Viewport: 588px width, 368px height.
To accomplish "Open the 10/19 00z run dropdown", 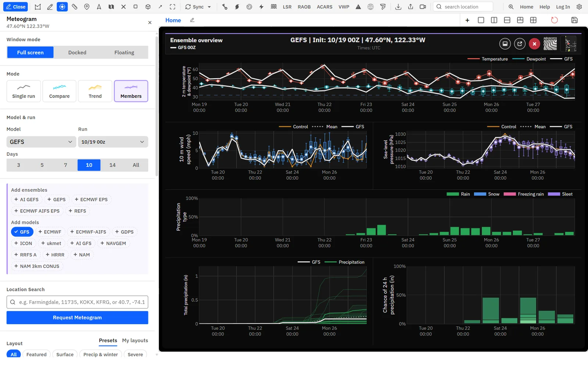I will click(113, 142).
